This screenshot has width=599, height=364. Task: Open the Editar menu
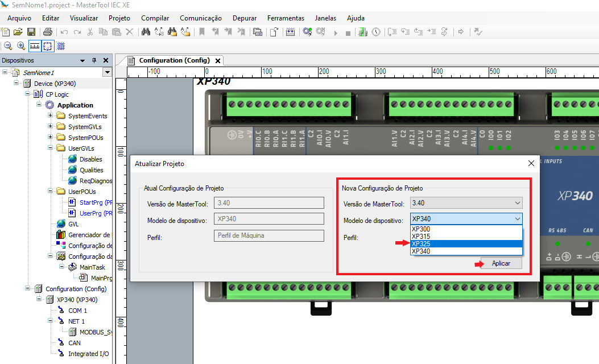(51, 18)
